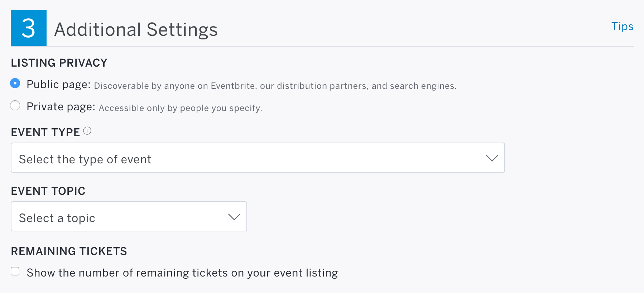Click the REMAINING TICKETS heading
The width and height of the screenshot is (644, 293).
point(69,251)
